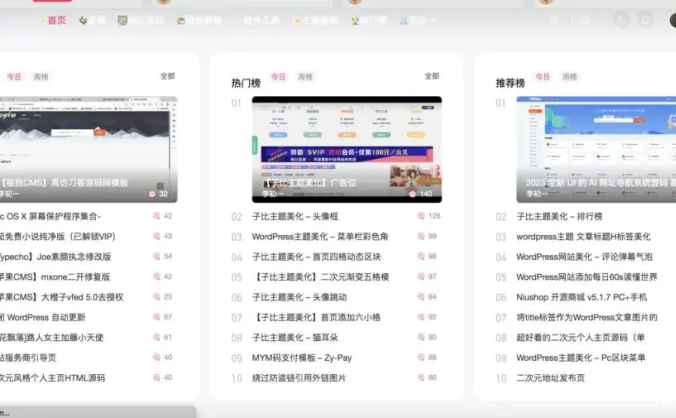Click the view icon beside count 88
This screenshot has width=676, height=418.
421,357
